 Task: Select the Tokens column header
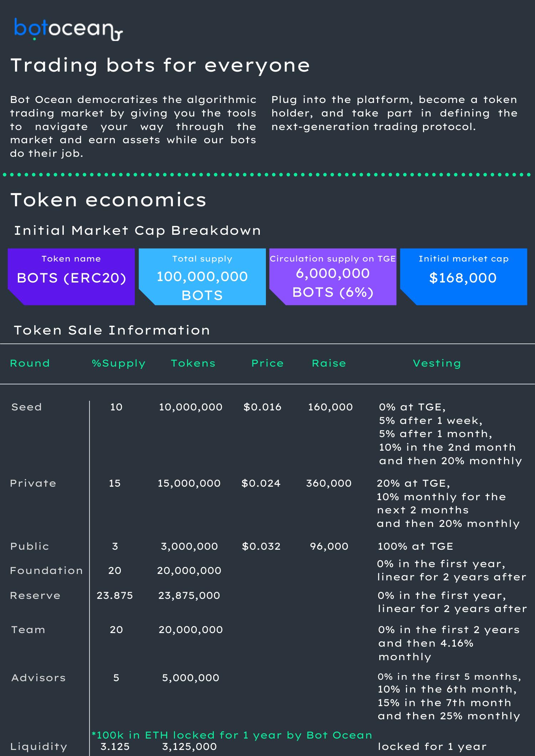click(193, 363)
